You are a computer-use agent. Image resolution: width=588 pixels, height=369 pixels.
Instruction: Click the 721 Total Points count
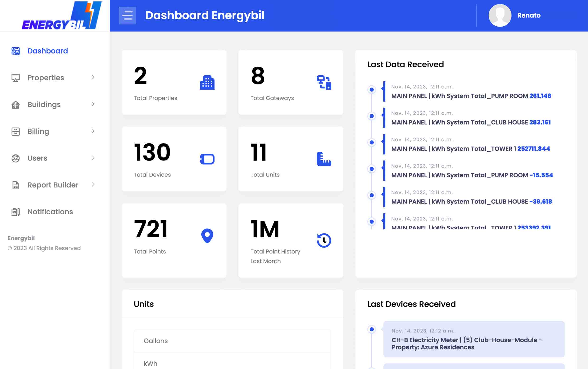point(151,229)
